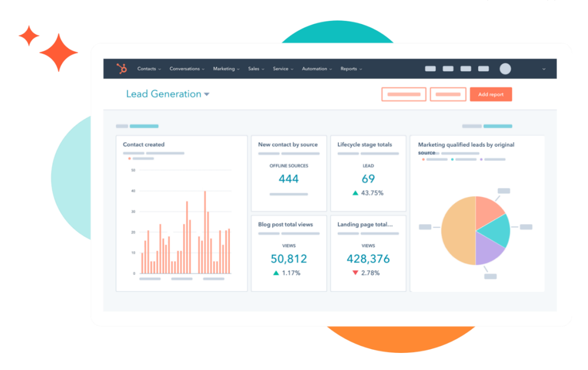Click the red down arrow beside 2.78%
Viewport: 588px width, 370px height.
[x=355, y=273]
